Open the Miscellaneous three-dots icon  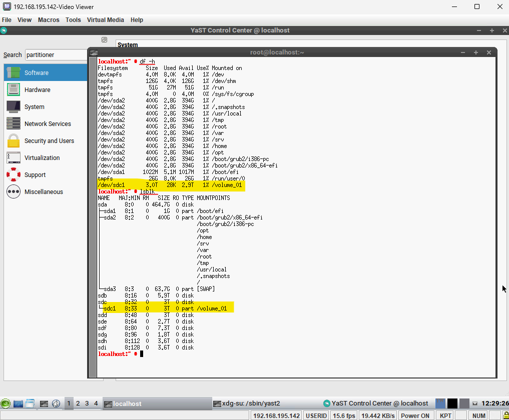click(14, 191)
